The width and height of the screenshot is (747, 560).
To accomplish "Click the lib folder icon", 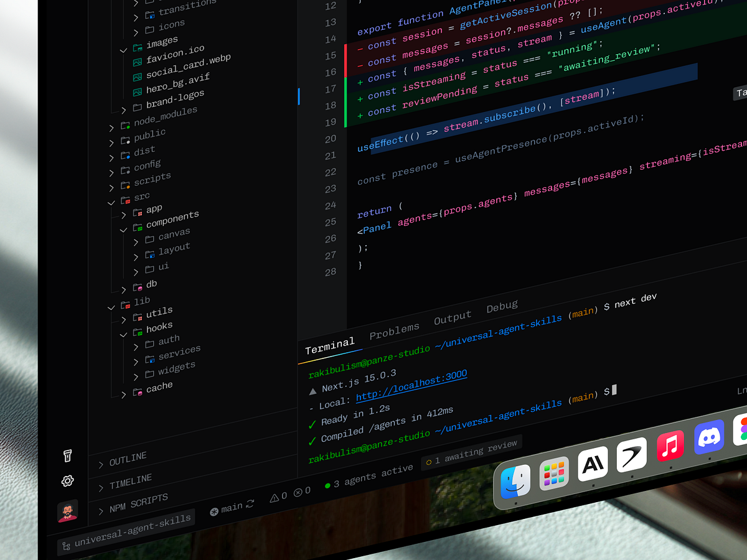I will (125, 304).
